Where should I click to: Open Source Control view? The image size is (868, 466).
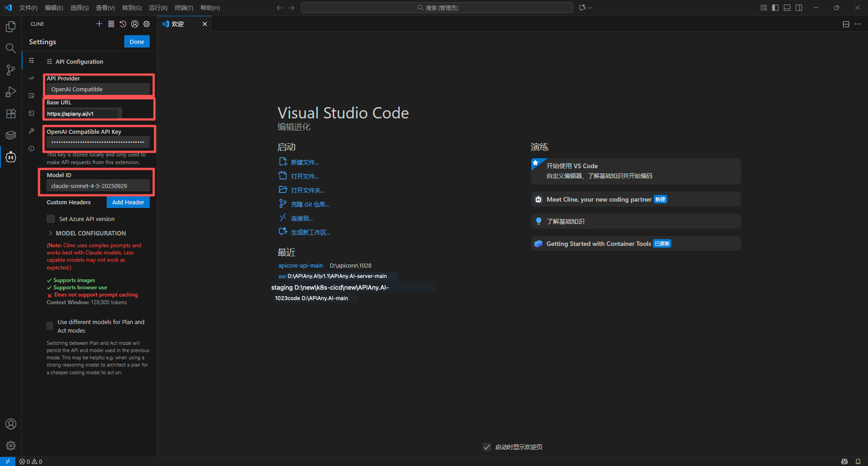coord(10,70)
